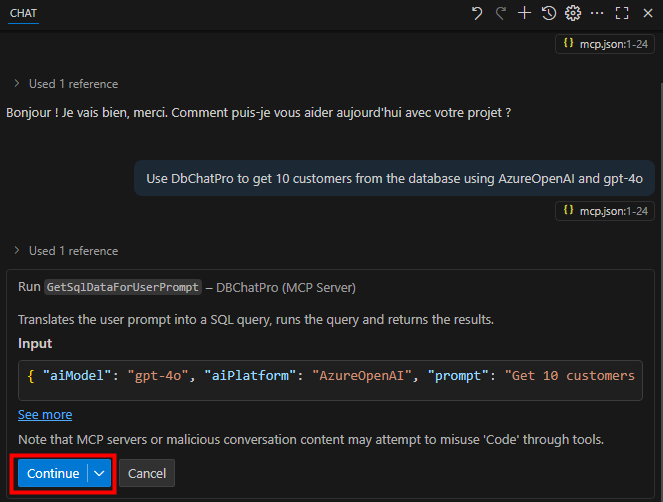Viewport: 663px width, 502px height.
Task: Click the DBChatPro (MCP Server) label
Action: [x=286, y=288]
